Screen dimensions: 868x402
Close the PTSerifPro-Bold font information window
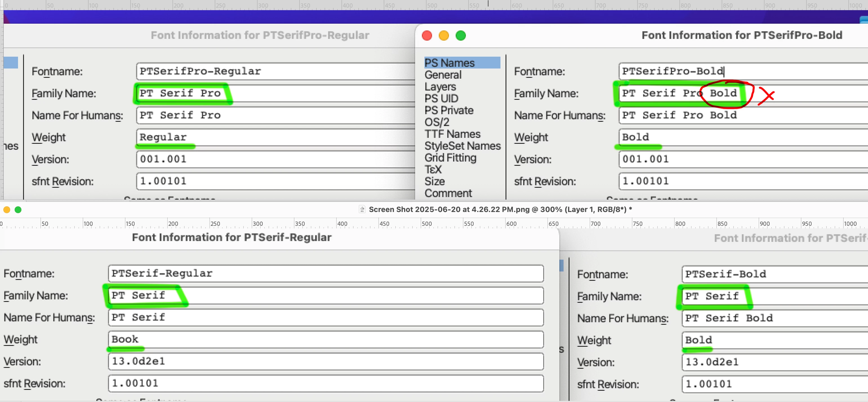pos(427,36)
